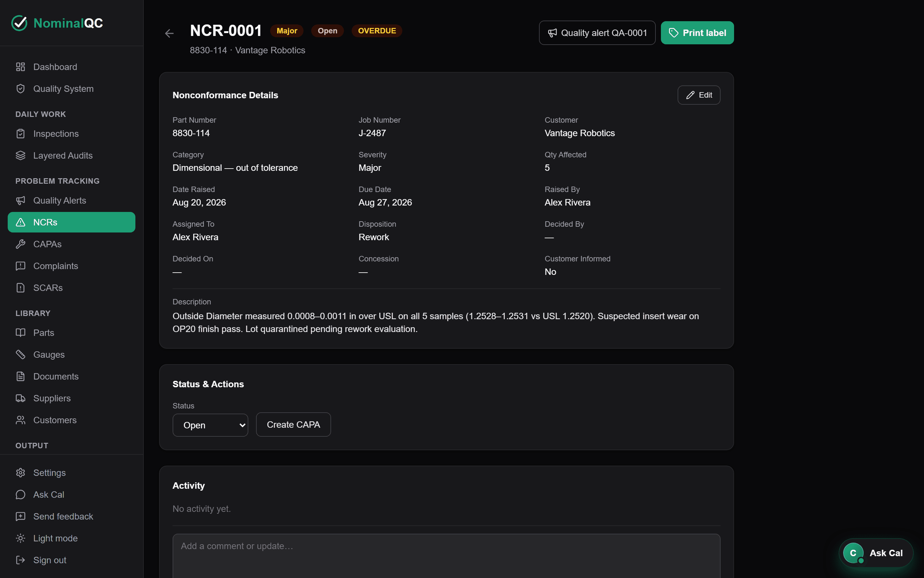Viewport: 924px width, 578px height.
Task: Click the disposition value Rework
Action: (x=373, y=237)
